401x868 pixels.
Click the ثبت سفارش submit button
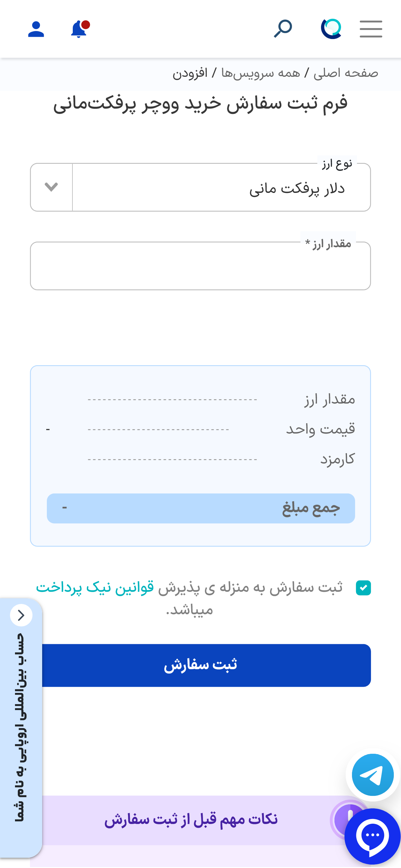point(200,665)
